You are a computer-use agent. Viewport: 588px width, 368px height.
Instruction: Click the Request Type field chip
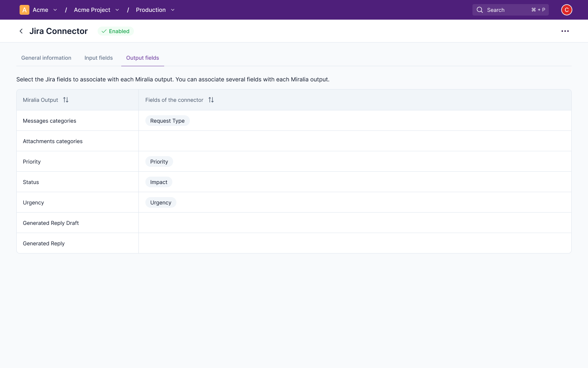[x=167, y=121]
